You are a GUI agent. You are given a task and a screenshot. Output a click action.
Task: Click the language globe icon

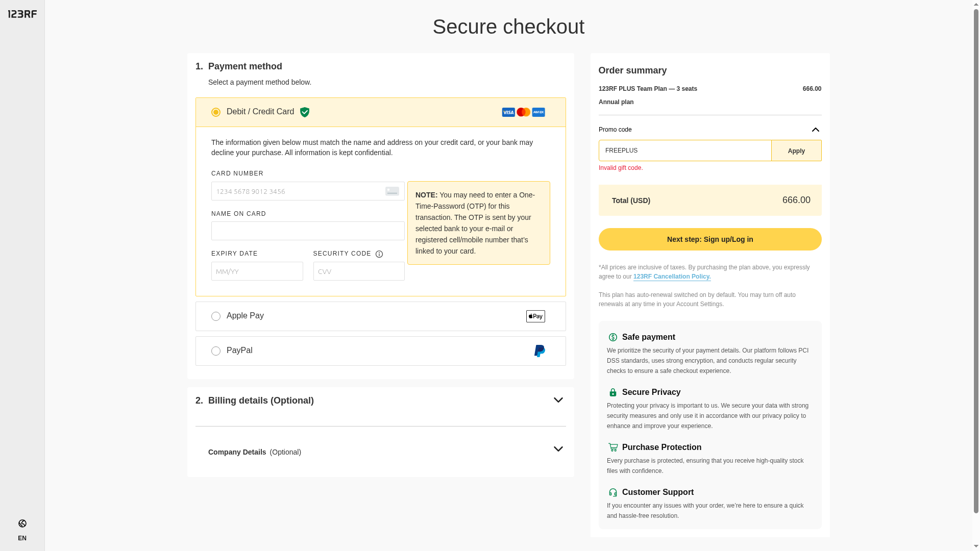22,523
